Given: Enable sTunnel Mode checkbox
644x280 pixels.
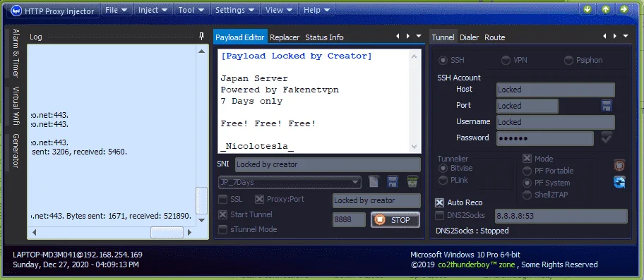Looking at the screenshot, I should (222, 230).
